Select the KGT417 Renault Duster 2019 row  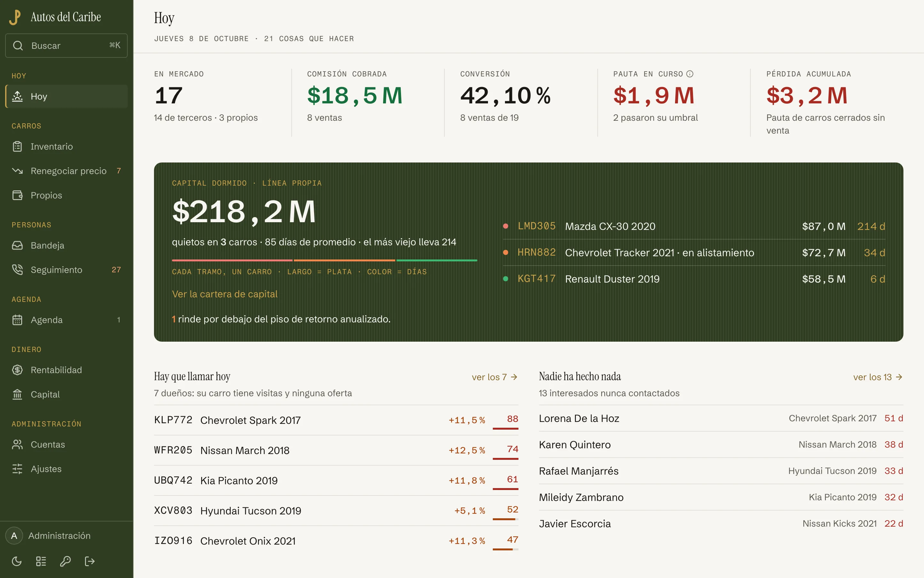[x=694, y=279]
